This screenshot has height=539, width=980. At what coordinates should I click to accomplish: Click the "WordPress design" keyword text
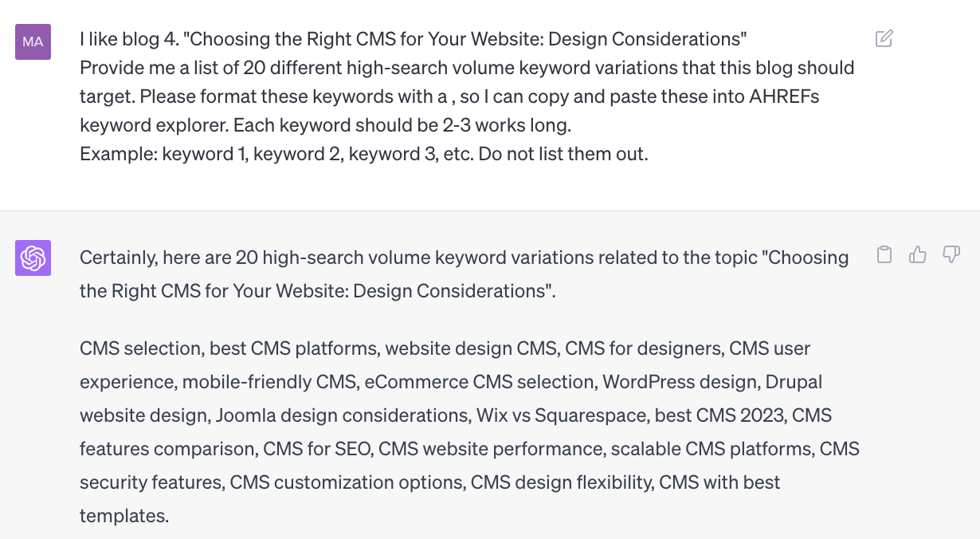tap(680, 382)
